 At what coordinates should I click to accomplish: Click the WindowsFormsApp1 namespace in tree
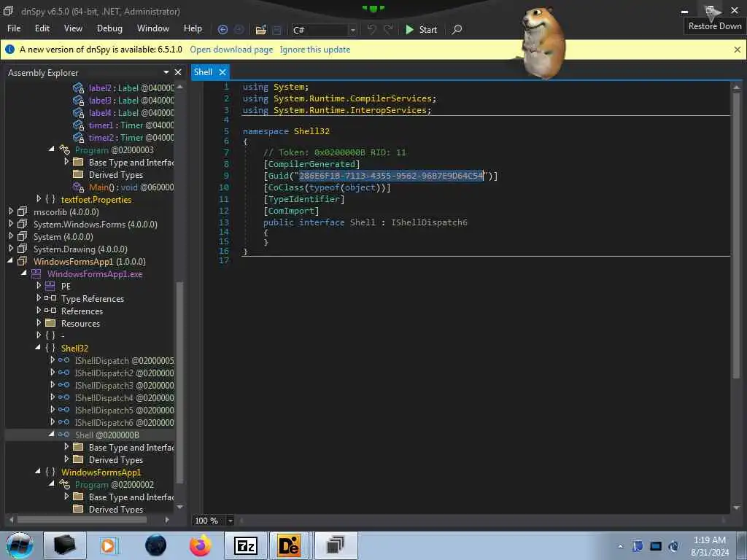click(x=101, y=472)
